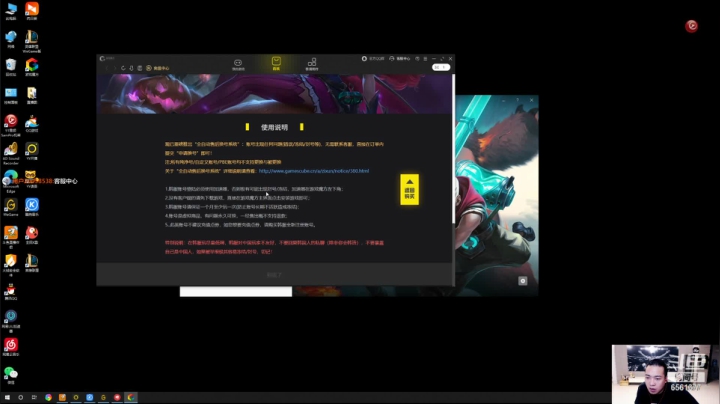Open the NetEase Cloud Music shortcut
This screenshot has width=720, height=404.
click(11, 348)
